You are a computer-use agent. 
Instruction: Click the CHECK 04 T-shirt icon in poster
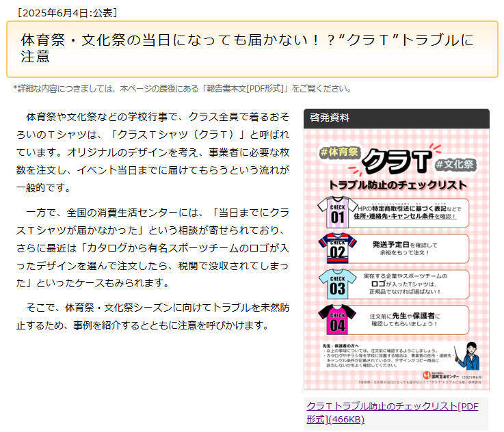tap(337, 320)
